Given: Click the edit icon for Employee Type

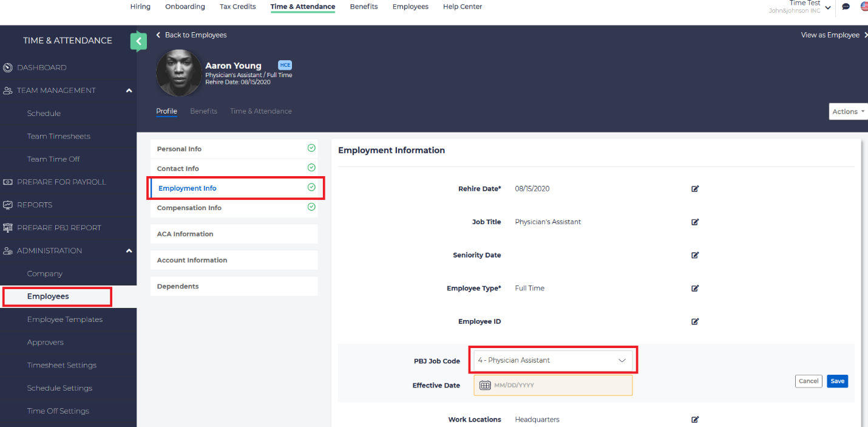Looking at the screenshot, I should tap(695, 289).
